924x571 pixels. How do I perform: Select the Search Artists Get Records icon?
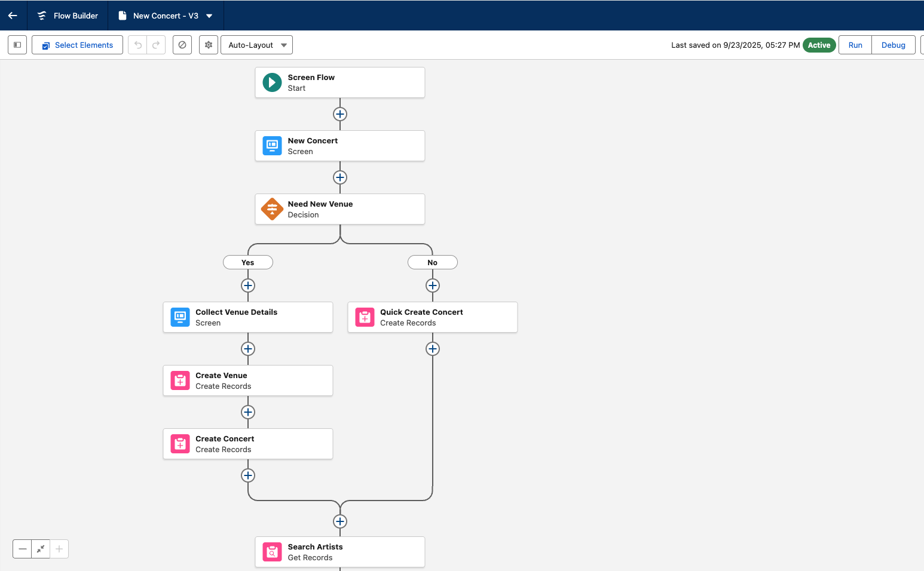pos(272,552)
